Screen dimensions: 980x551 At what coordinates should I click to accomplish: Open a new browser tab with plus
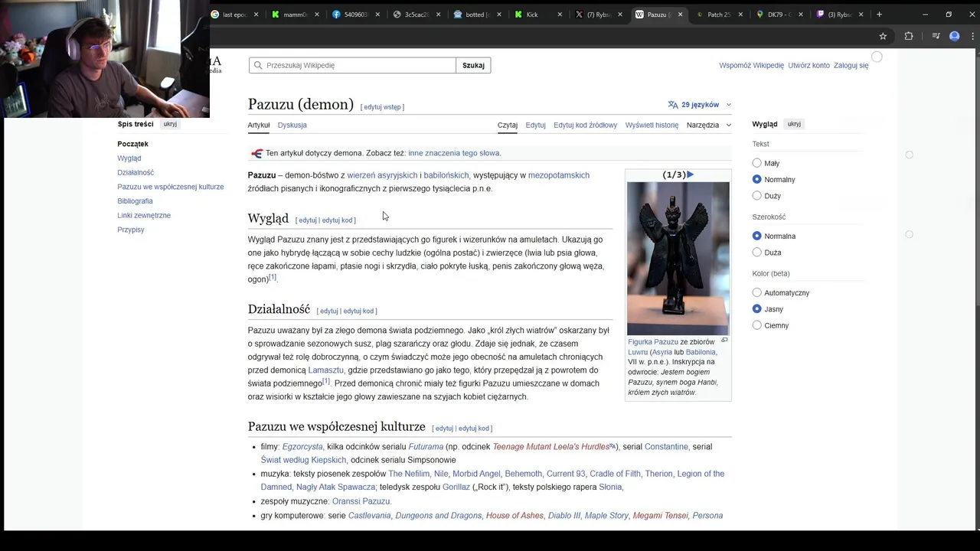(x=879, y=14)
